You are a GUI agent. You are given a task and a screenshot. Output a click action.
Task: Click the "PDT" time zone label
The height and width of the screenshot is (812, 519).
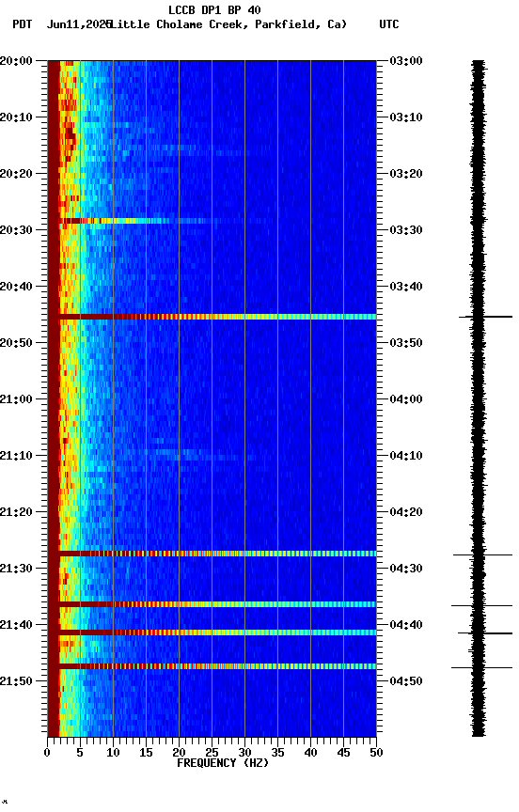pyautogui.click(x=23, y=24)
